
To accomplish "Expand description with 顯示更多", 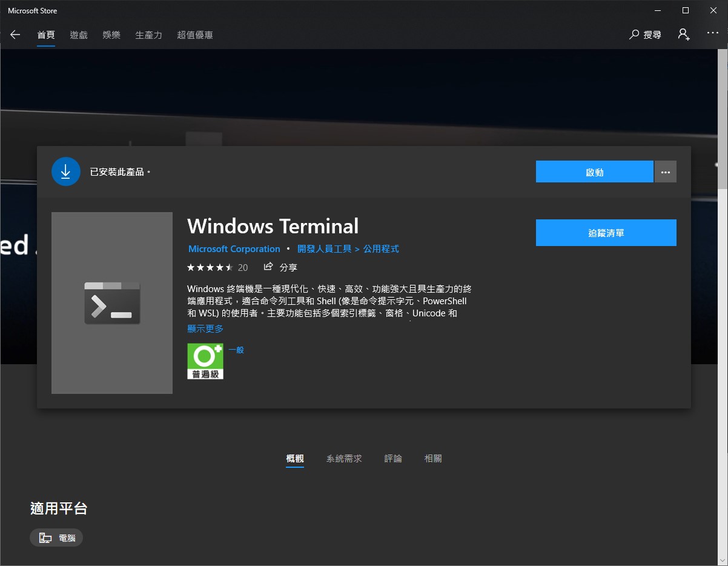I will click(205, 328).
